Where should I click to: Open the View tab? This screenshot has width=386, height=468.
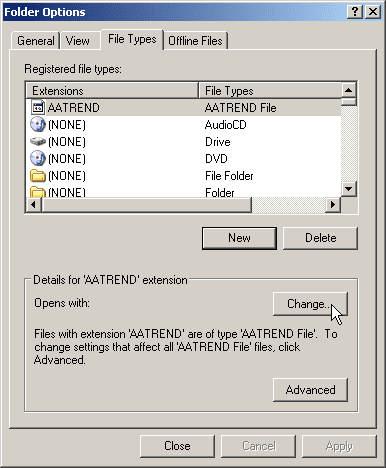78,41
